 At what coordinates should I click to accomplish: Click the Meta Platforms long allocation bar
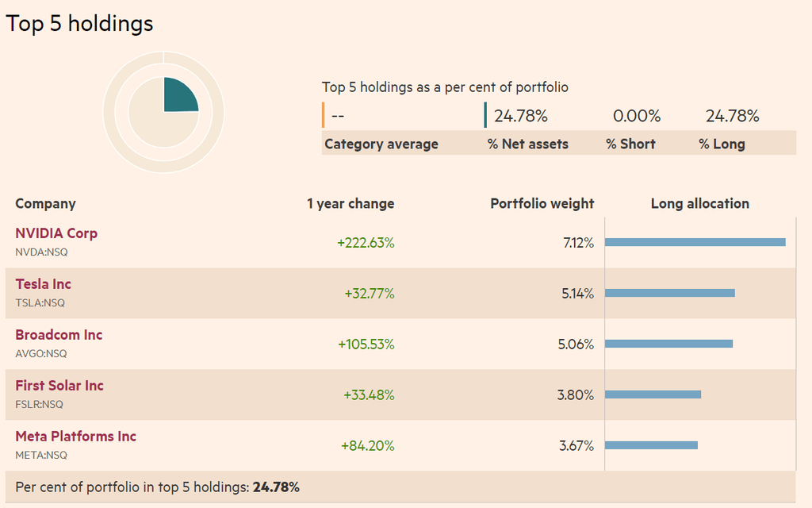tap(651, 445)
